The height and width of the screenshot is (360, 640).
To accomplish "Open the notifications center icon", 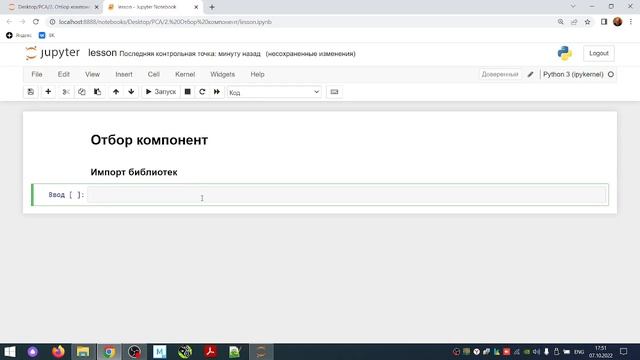I will (x=623, y=352).
